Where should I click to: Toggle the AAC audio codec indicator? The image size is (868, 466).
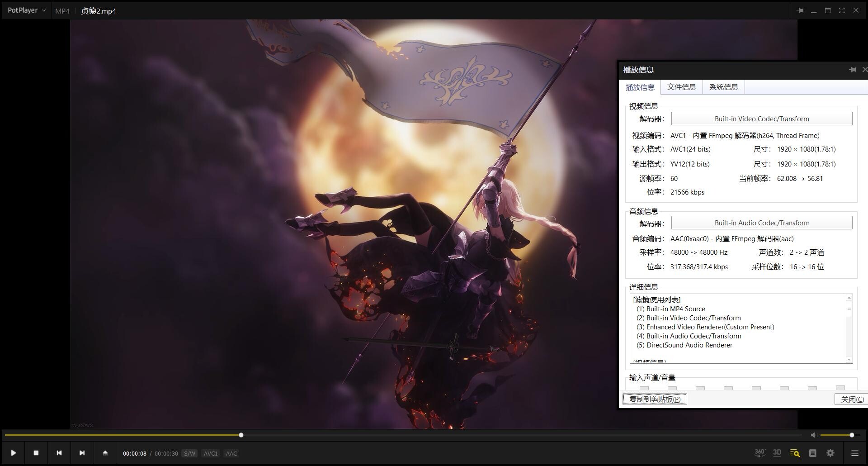point(231,453)
